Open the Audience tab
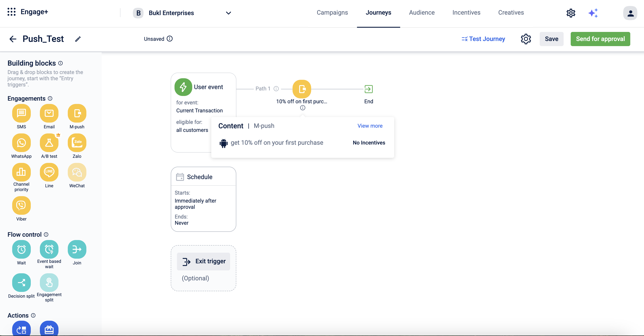The height and width of the screenshot is (336, 644). tap(421, 12)
